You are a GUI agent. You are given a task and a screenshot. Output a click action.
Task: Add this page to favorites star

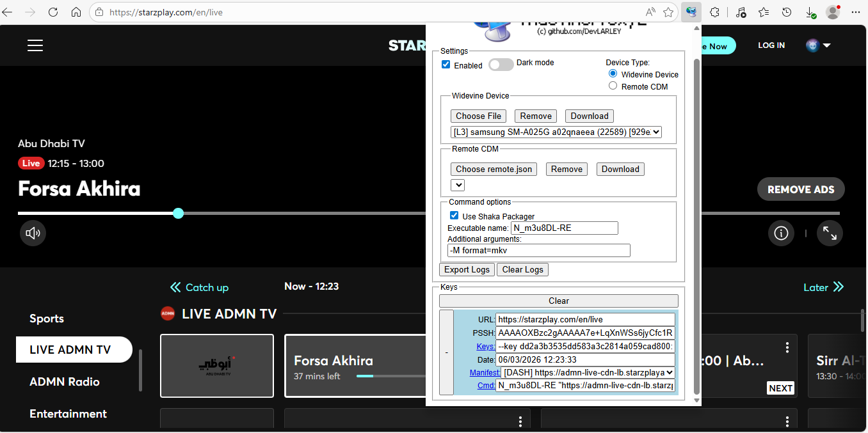point(668,12)
